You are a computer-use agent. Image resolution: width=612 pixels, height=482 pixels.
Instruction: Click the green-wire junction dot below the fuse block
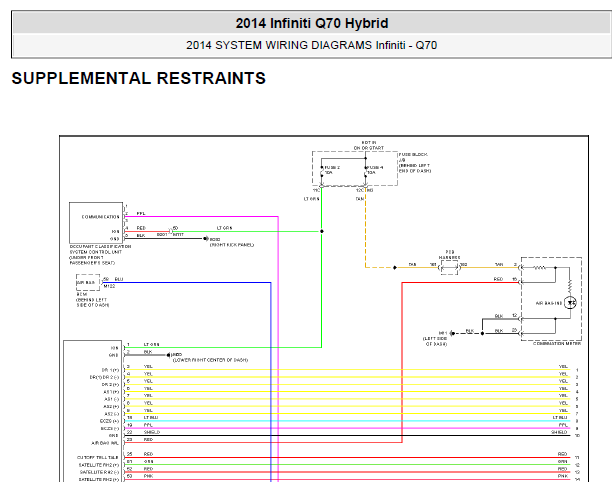pos(322,231)
